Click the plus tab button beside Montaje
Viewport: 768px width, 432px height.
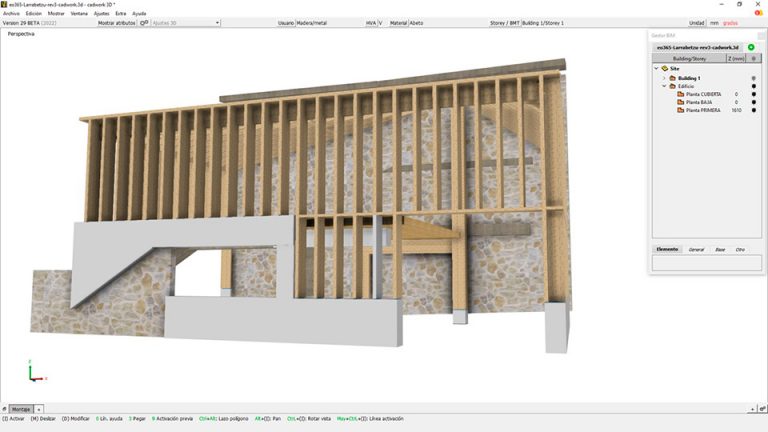click(39, 409)
